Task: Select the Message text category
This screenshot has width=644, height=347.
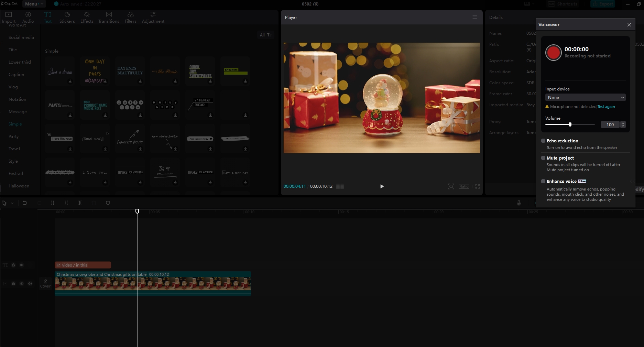Action: (x=18, y=112)
